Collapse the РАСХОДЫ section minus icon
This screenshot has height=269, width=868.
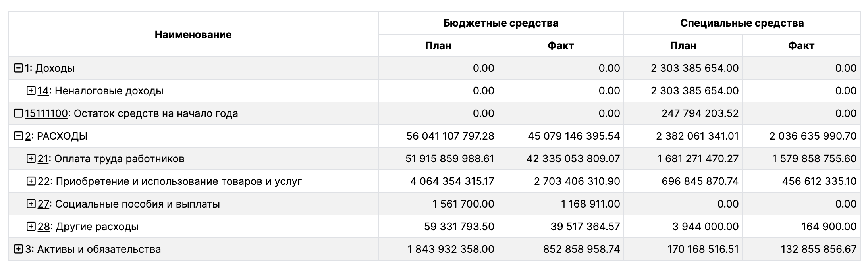point(18,136)
